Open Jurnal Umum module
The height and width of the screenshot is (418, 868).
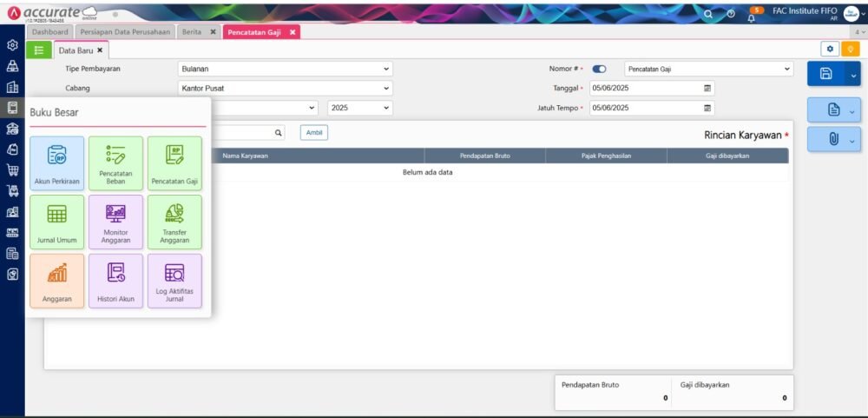[x=56, y=222]
